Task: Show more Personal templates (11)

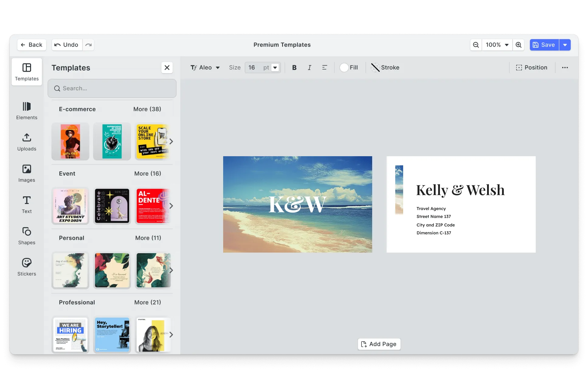Action: pos(148,238)
